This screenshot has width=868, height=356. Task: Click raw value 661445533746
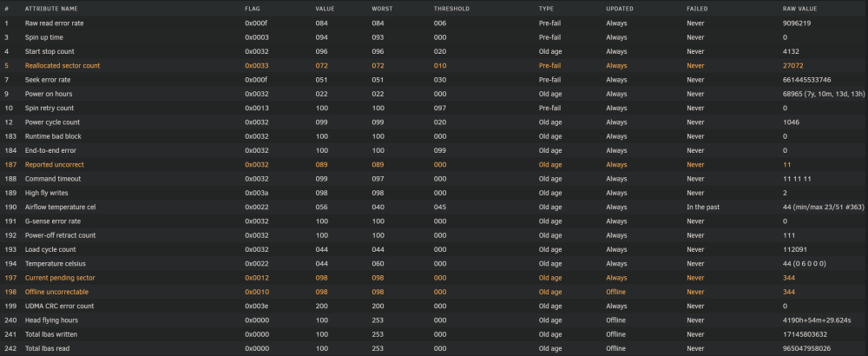point(806,80)
